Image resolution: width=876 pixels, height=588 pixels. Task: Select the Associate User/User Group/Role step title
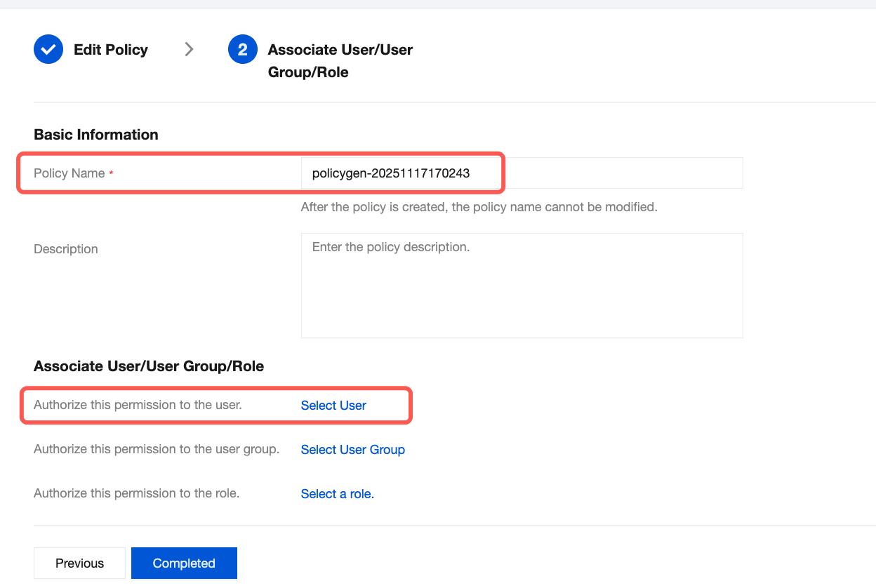[340, 60]
